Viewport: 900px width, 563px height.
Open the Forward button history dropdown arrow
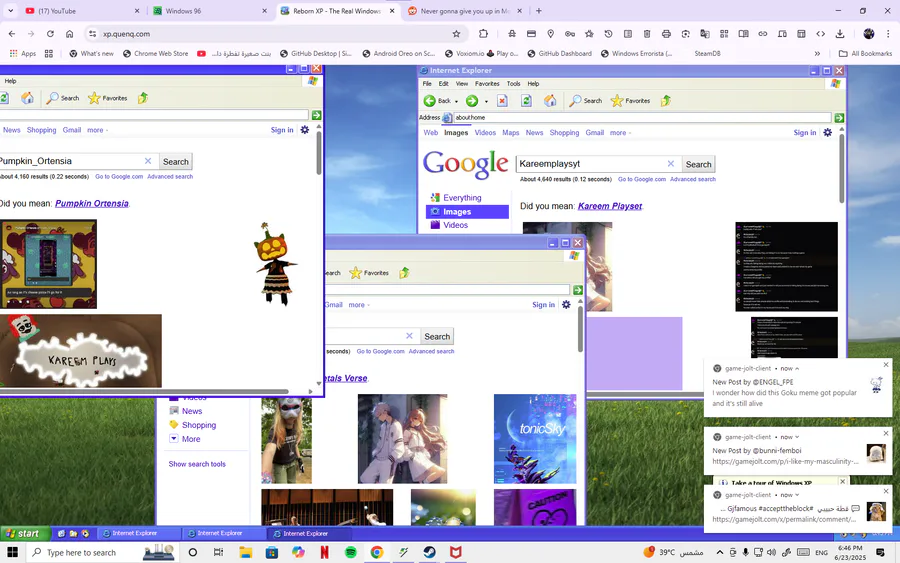[486, 102]
